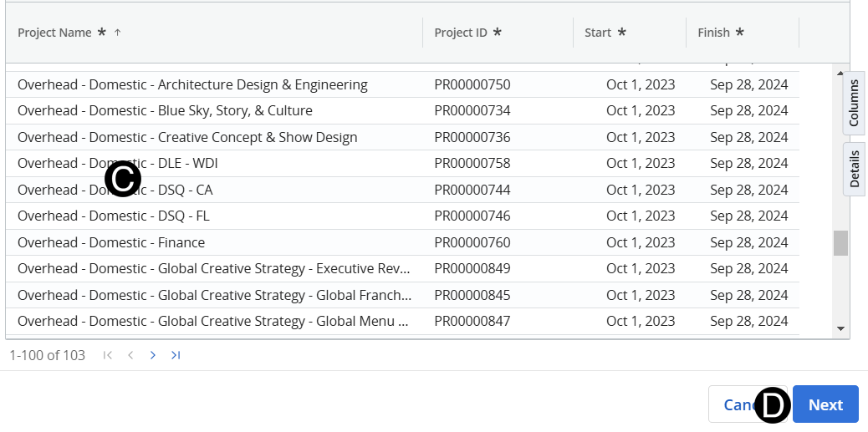Open the Details side panel tab
This screenshot has height=432, width=868.
(854, 169)
